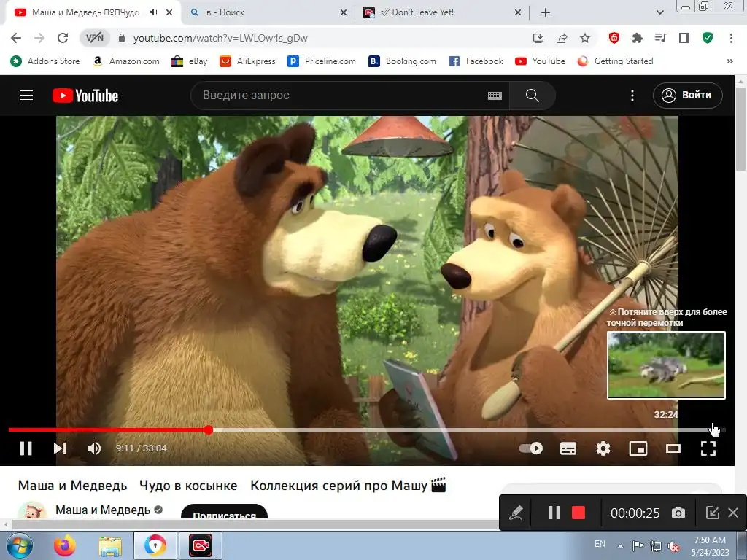The width and height of the screenshot is (747, 560).
Task: Open the eBay bookmark
Action: (190, 61)
